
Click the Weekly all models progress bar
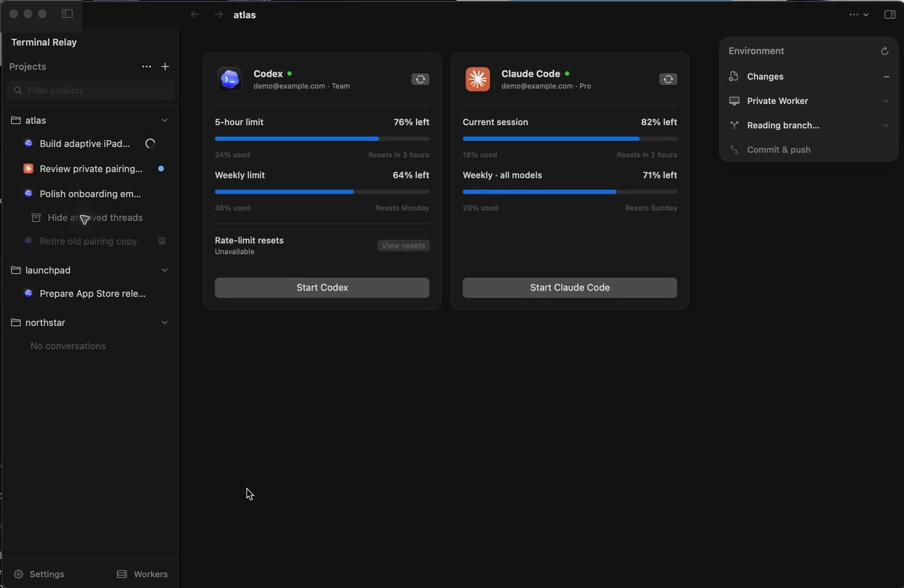[570, 192]
